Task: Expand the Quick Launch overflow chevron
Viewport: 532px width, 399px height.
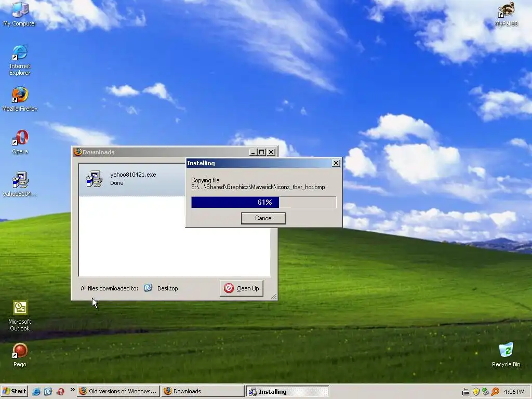Action: (x=72, y=390)
